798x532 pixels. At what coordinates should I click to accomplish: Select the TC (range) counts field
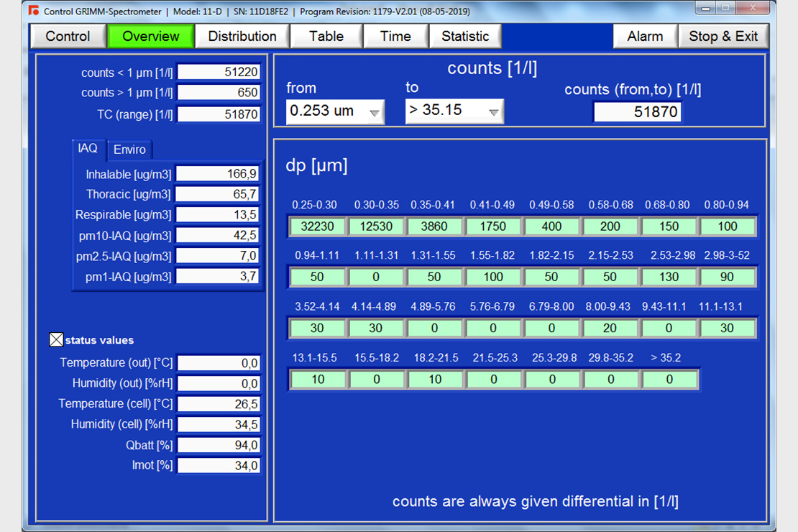tap(219, 112)
